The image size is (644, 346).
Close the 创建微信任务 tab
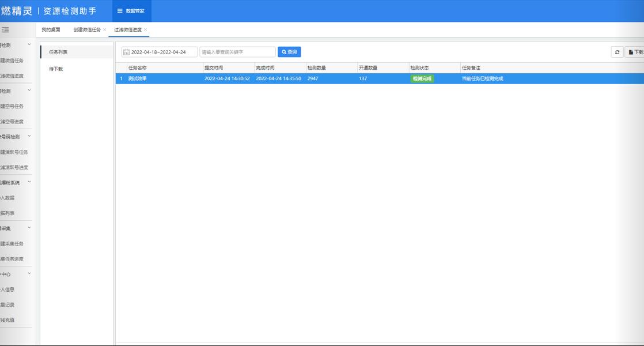(104, 30)
